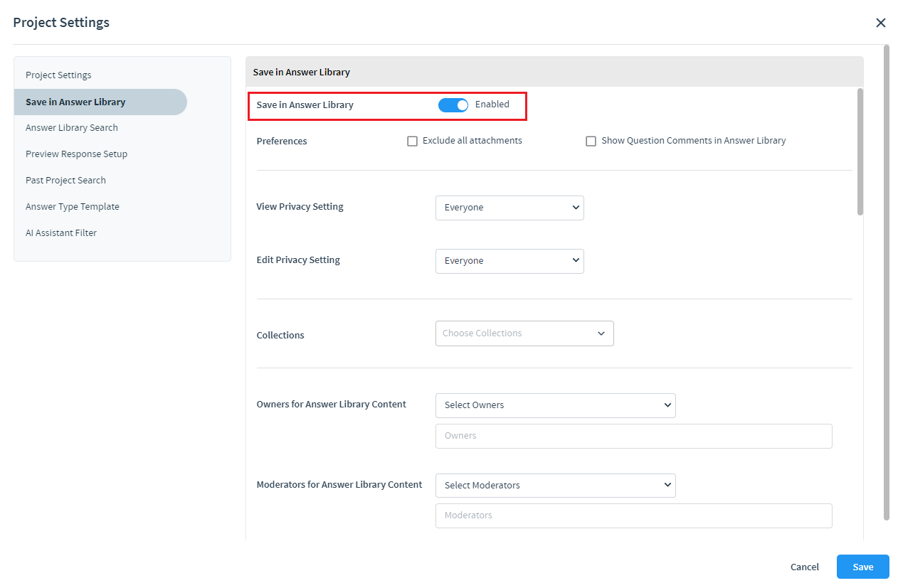The height and width of the screenshot is (588, 898).
Task: Click the Cancel button
Action: coord(805,567)
